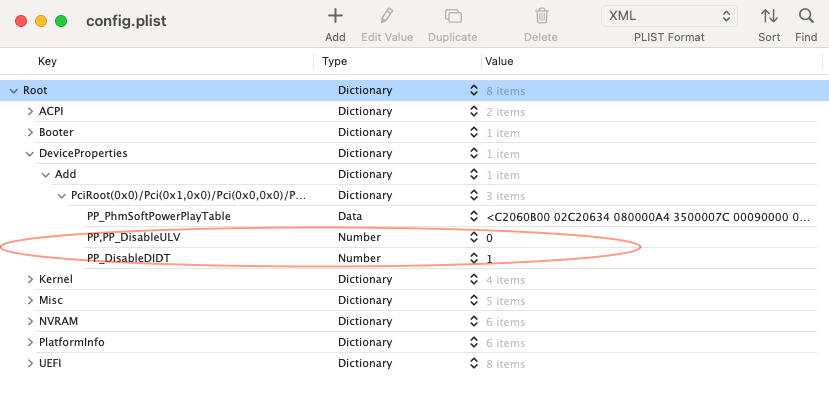Click the Edit Value pencil icon
The image size is (829, 418).
(387, 16)
